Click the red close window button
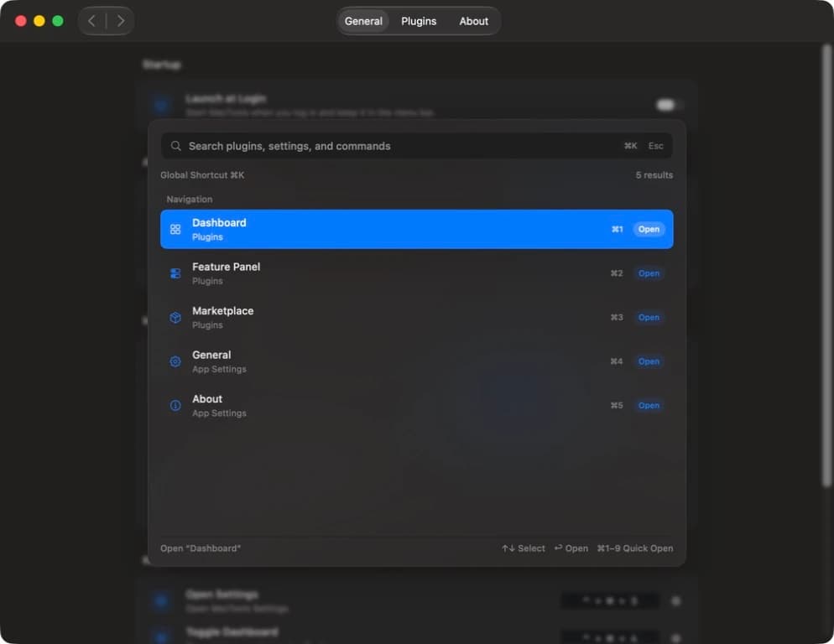Viewport: 834px width, 644px height. tap(21, 21)
